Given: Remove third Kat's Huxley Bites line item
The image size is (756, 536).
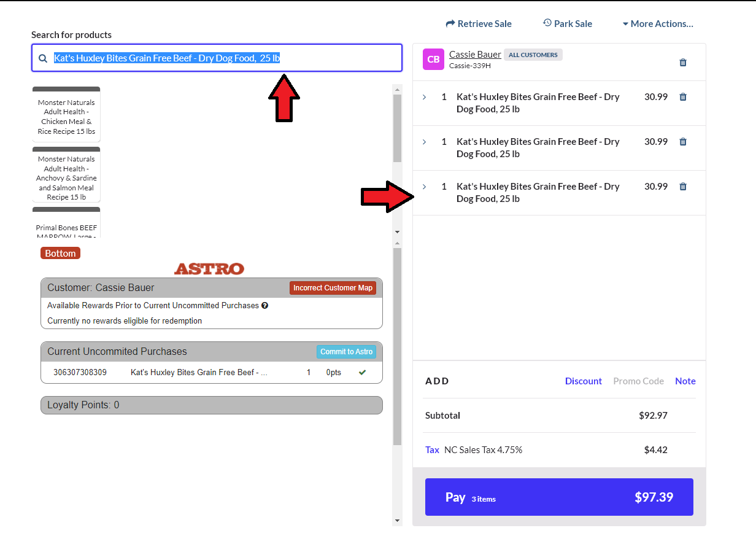Looking at the screenshot, I should coord(683,187).
